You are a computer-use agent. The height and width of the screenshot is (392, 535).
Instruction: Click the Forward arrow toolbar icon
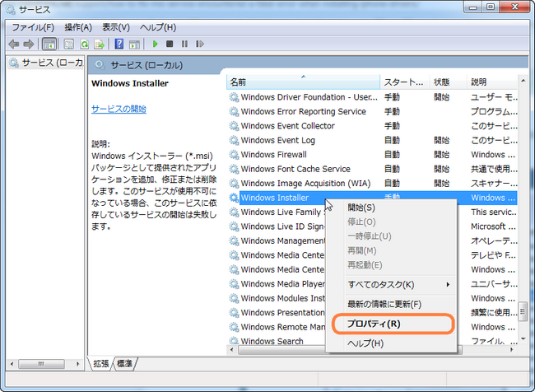pos(29,44)
